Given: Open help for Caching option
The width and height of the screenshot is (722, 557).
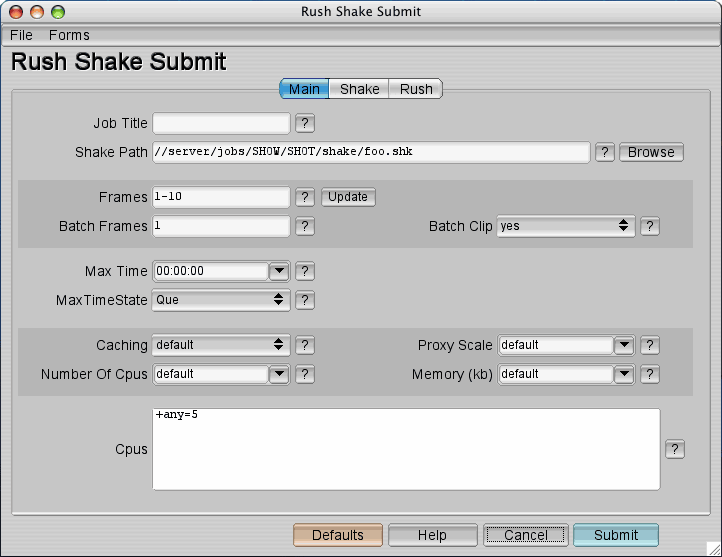Looking at the screenshot, I should tap(304, 345).
